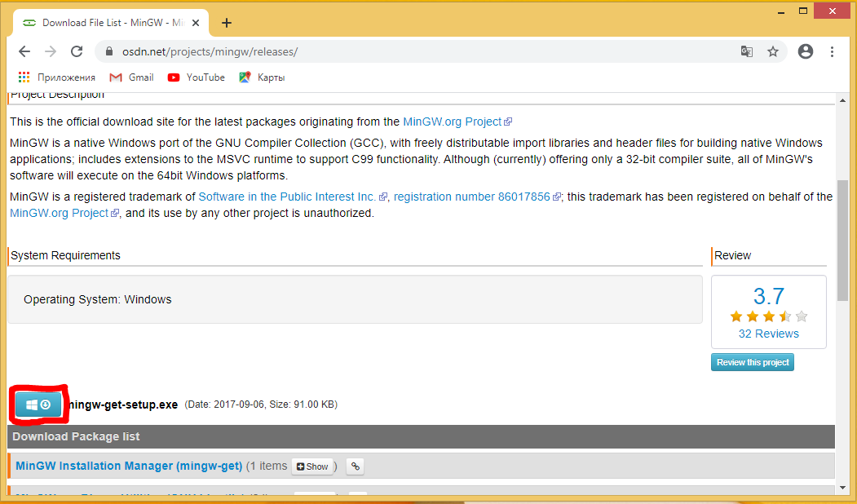Close the Download File List tab
Image resolution: width=857 pixels, height=504 pixels.
(x=196, y=23)
